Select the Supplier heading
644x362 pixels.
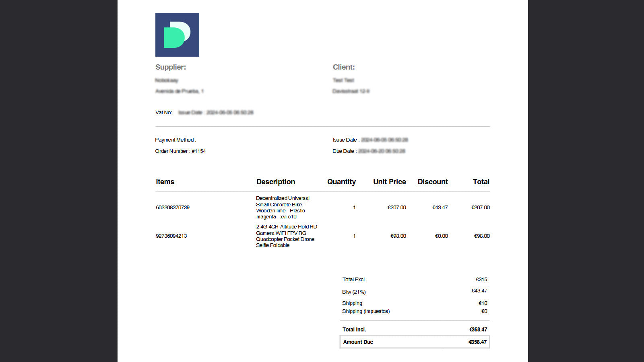click(x=171, y=67)
